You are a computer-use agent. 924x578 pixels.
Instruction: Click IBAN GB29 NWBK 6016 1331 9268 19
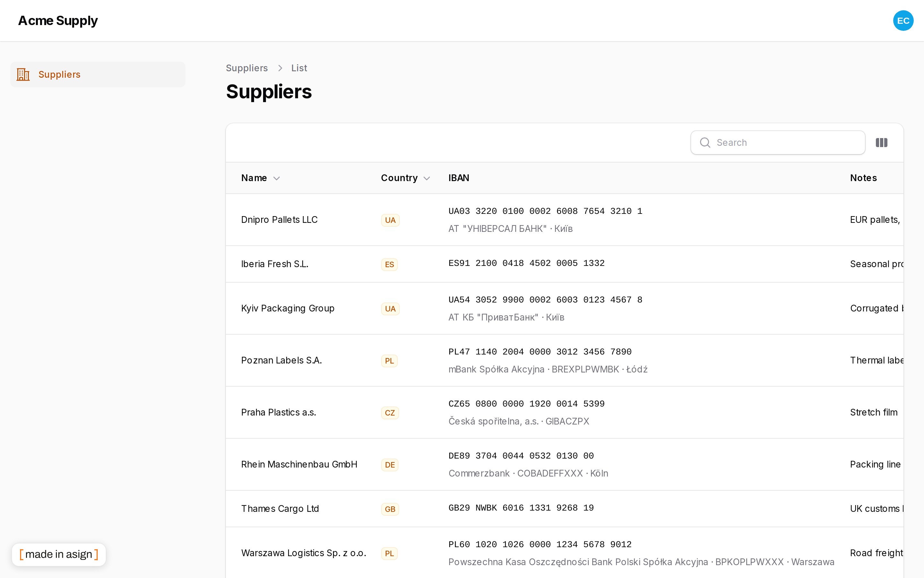tap(521, 508)
